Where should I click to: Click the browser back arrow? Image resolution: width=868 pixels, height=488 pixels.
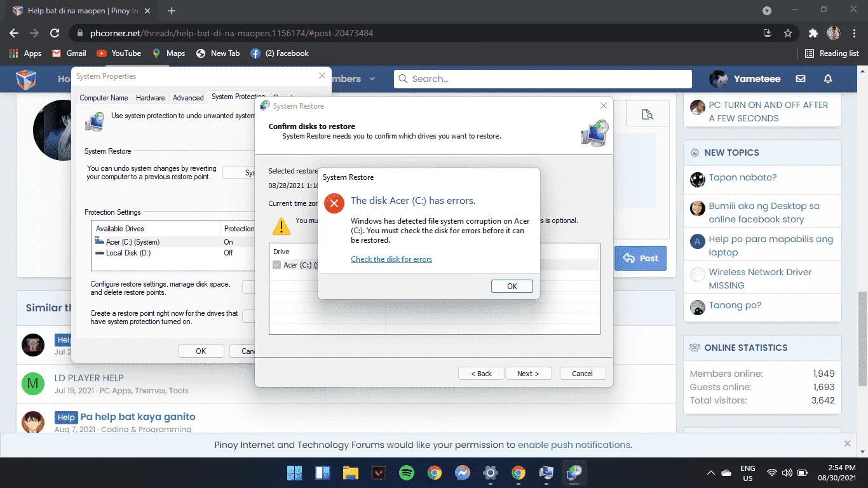coord(14,33)
